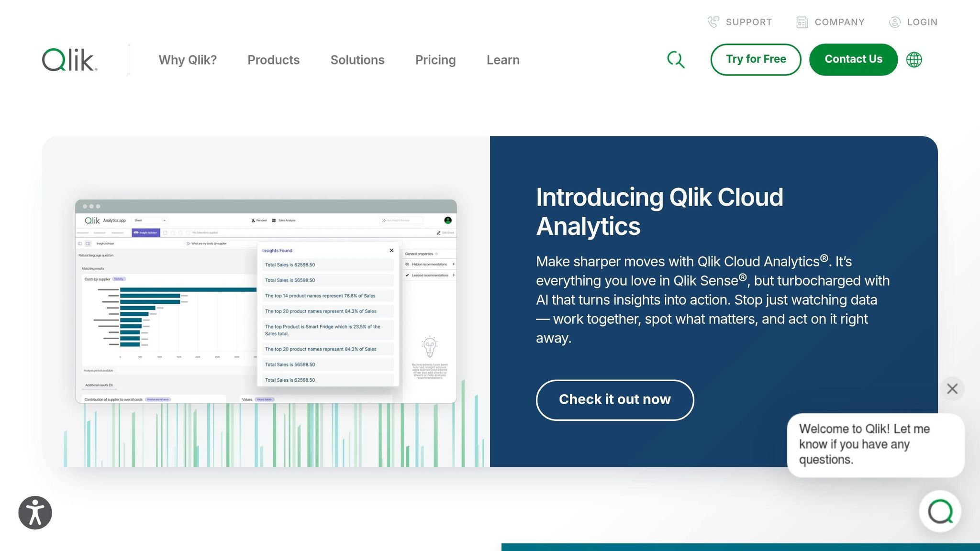980x551 pixels.
Task: Open the Qlik chat assistant bubble
Action: (940, 511)
